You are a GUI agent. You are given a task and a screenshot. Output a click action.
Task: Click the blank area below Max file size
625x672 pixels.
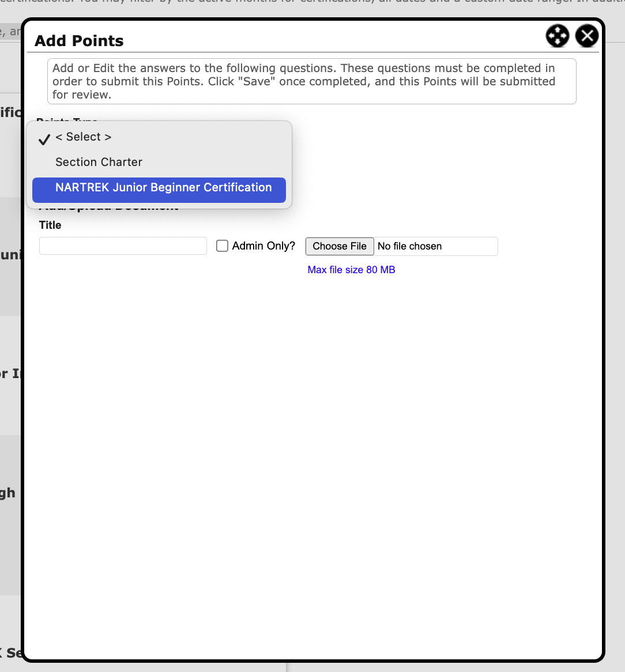(311, 432)
